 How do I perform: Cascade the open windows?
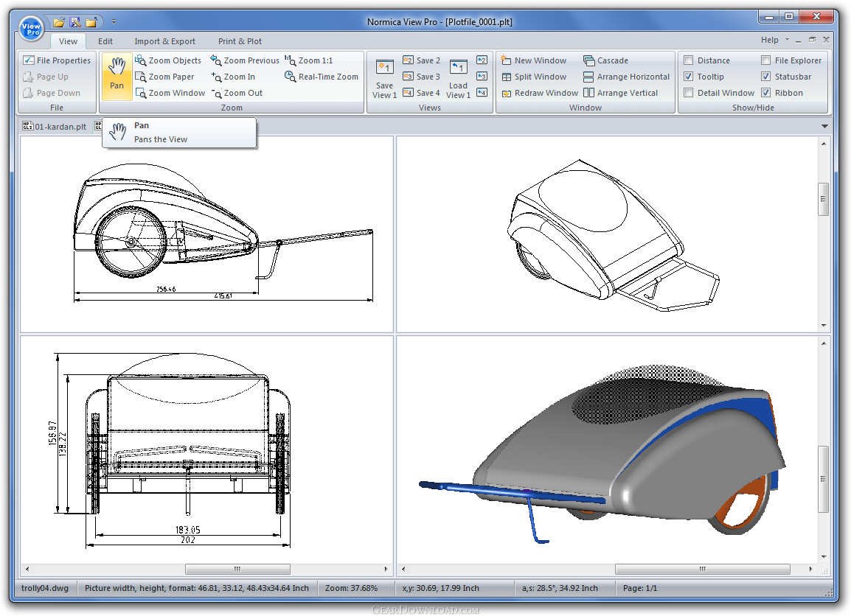[605, 60]
